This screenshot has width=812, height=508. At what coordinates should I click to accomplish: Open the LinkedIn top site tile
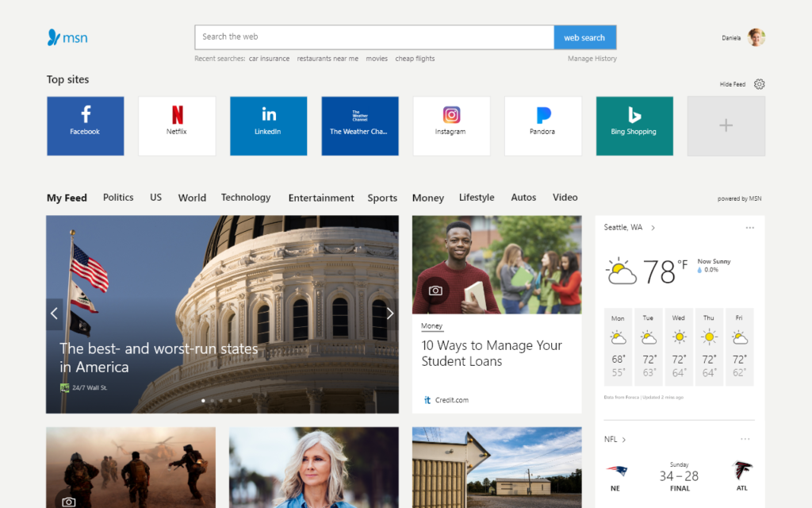point(268,126)
